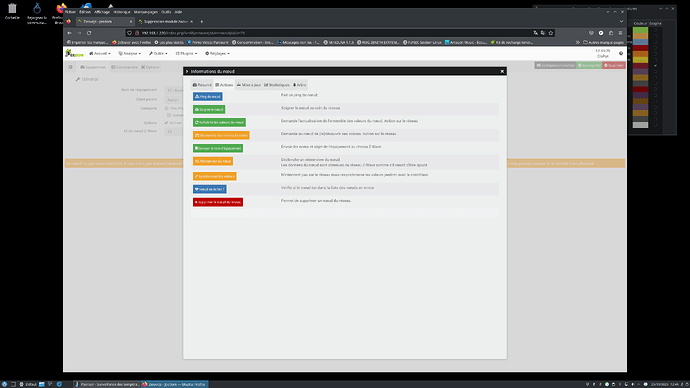
Task: Open Firefox Édition menu
Action: pos(85,12)
